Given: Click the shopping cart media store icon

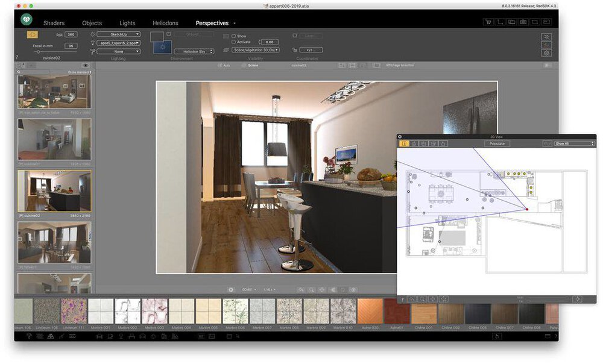Looking at the screenshot, I should point(488,22).
